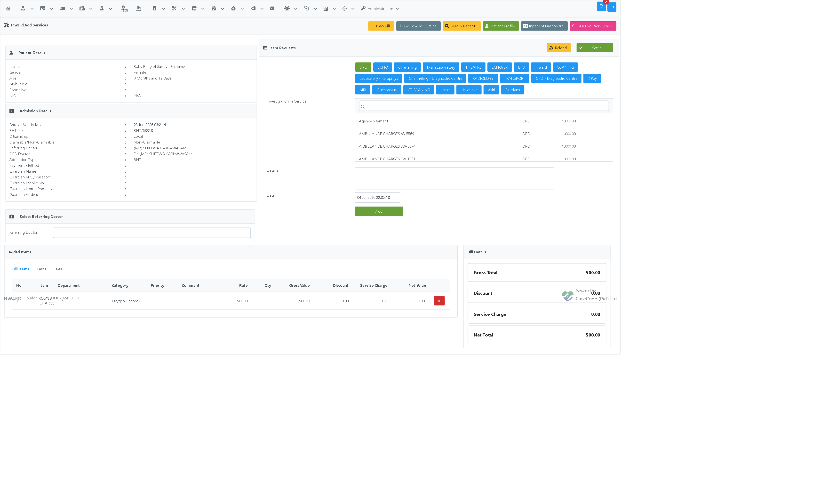This screenshot has height=504, width=821.
Task: Expand dropdown arrow beside flask icon
Action: pos(111,9)
